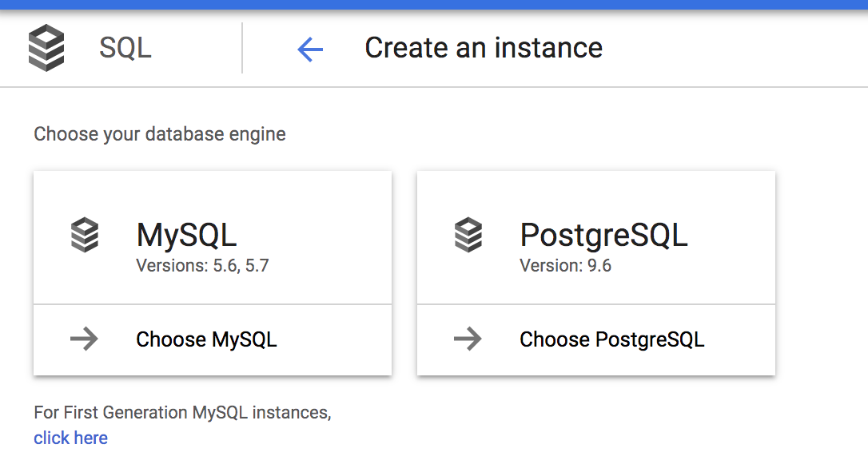Click the PostgreSQL database stack icon
Viewport: 868px width, 476px height.
(x=468, y=235)
